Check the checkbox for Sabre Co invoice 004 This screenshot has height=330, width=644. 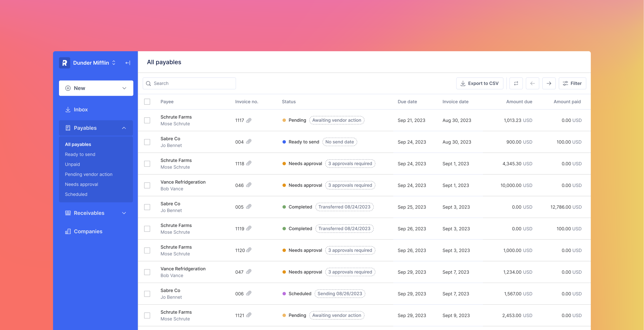147,142
